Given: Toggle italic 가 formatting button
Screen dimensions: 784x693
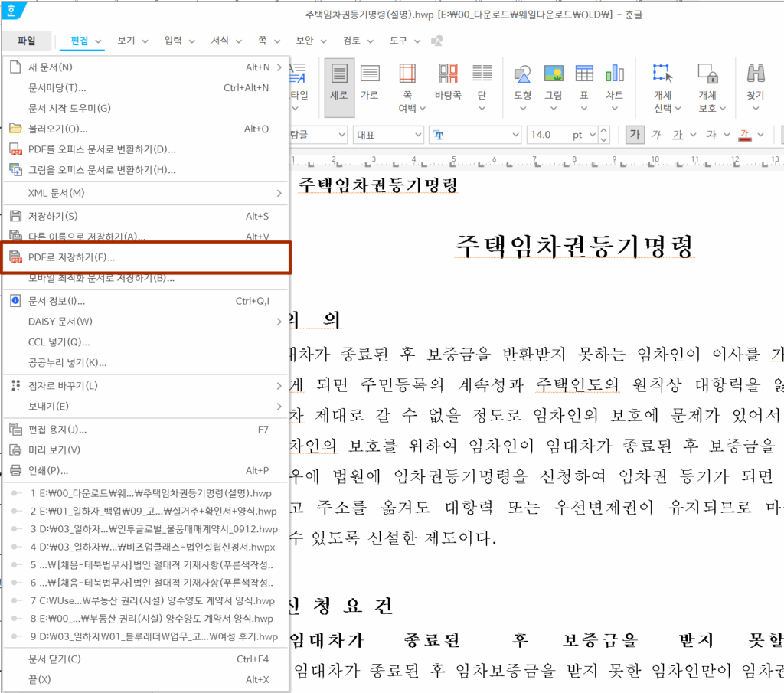Looking at the screenshot, I should [x=655, y=135].
